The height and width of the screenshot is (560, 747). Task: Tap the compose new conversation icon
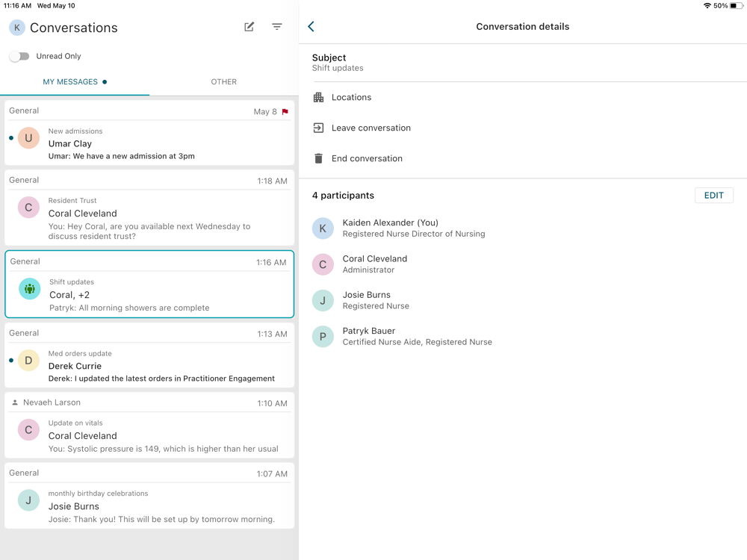coord(249,27)
